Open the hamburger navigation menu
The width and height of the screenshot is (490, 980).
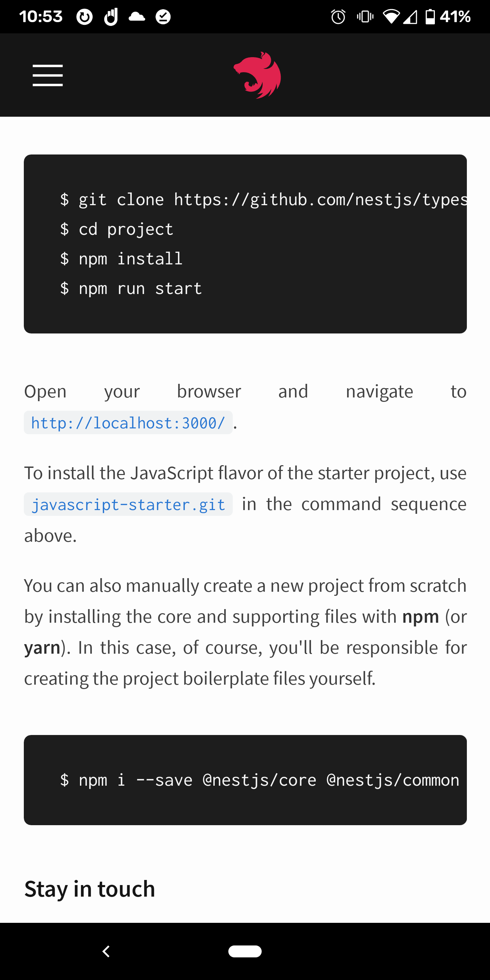pyautogui.click(x=48, y=75)
